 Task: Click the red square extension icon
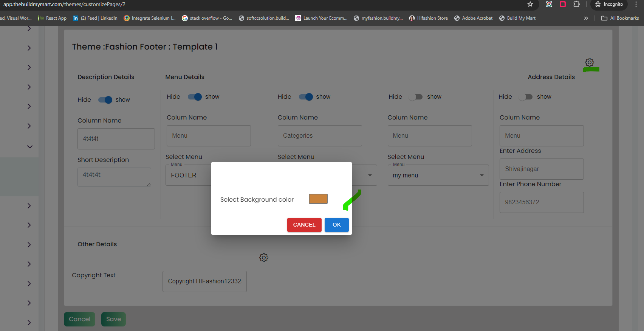[x=563, y=4]
